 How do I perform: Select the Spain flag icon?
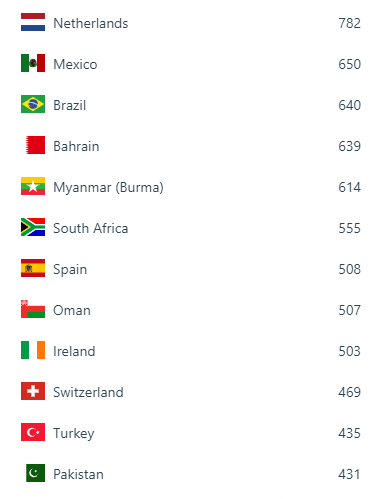pos(33,268)
